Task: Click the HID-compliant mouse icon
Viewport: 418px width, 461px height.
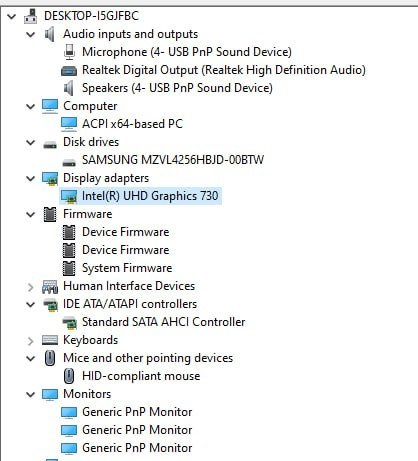Action: pos(69,376)
